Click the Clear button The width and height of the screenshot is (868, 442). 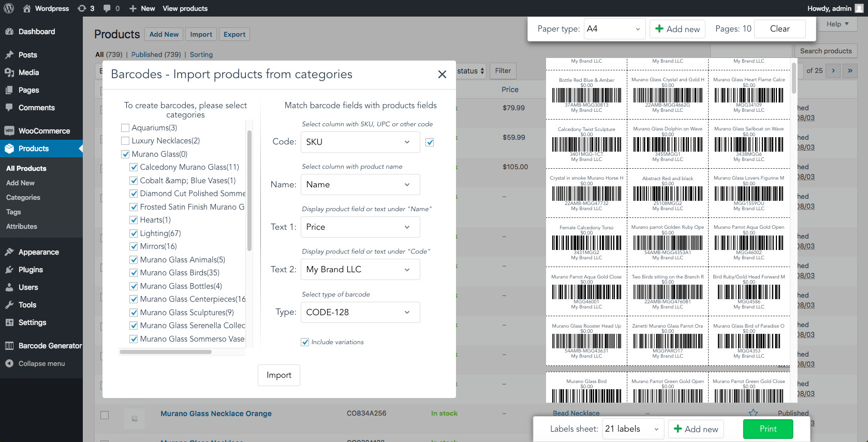click(x=780, y=29)
